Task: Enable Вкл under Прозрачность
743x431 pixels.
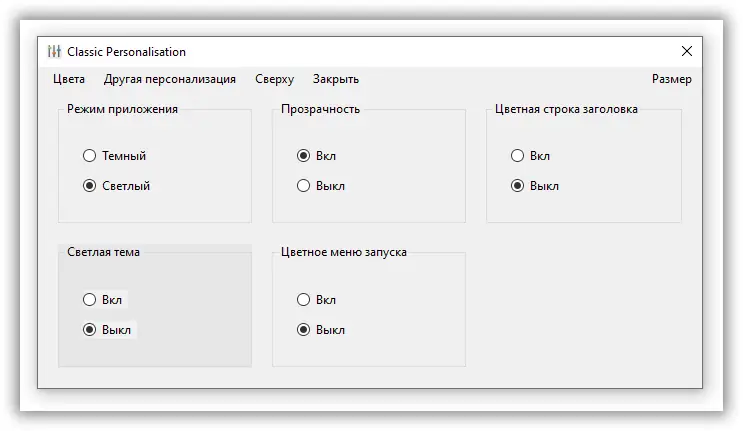Action: 304,156
